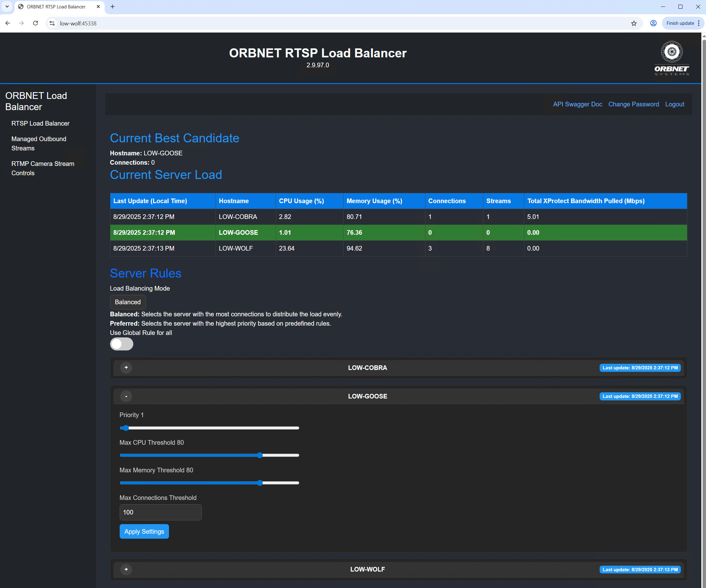This screenshot has height=588, width=706.
Task: Open the API Swagger Doc link
Action: (578, 104)
